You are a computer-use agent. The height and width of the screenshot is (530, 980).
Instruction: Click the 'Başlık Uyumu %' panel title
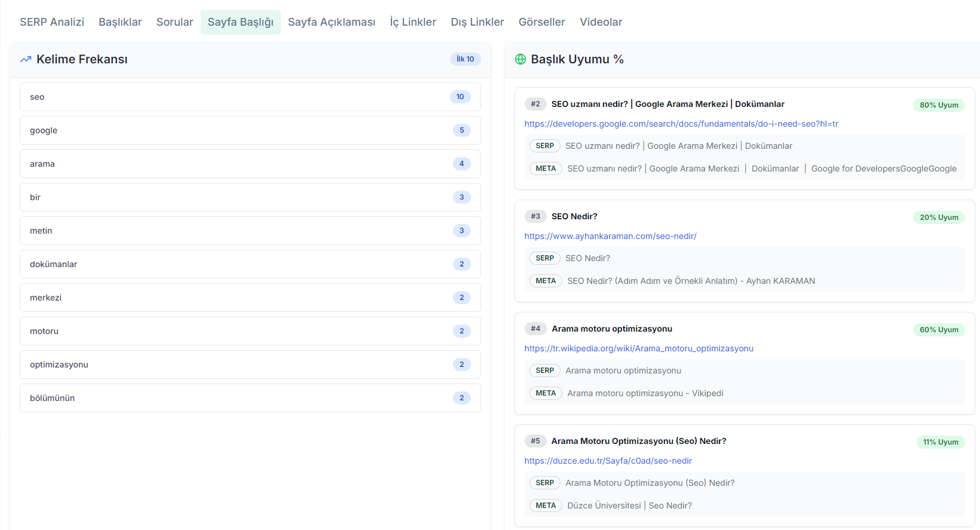pyautogui.click(x=577, y=59)
